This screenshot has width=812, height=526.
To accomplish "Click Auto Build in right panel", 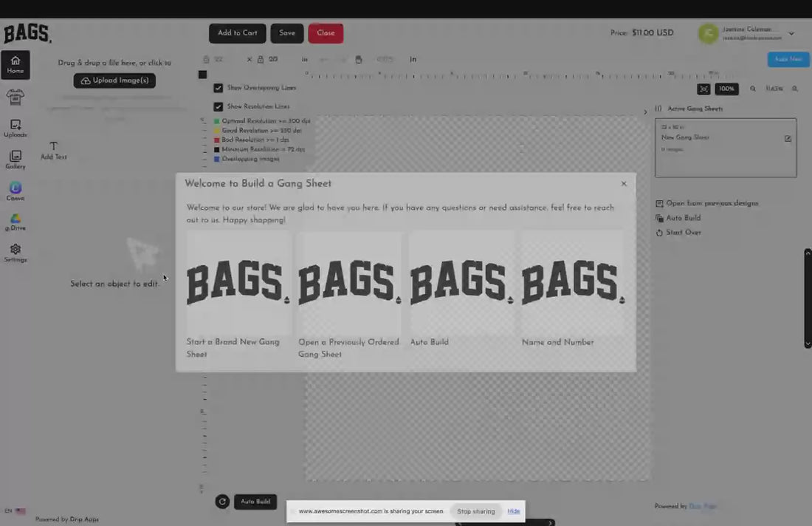I will tap(678, 218).
